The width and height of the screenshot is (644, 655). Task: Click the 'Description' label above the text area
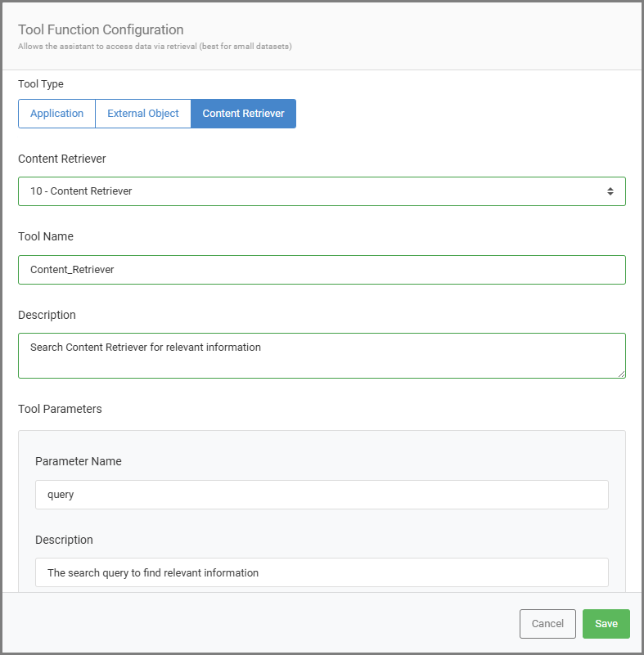pyautogui.click(x=47, y=315)
